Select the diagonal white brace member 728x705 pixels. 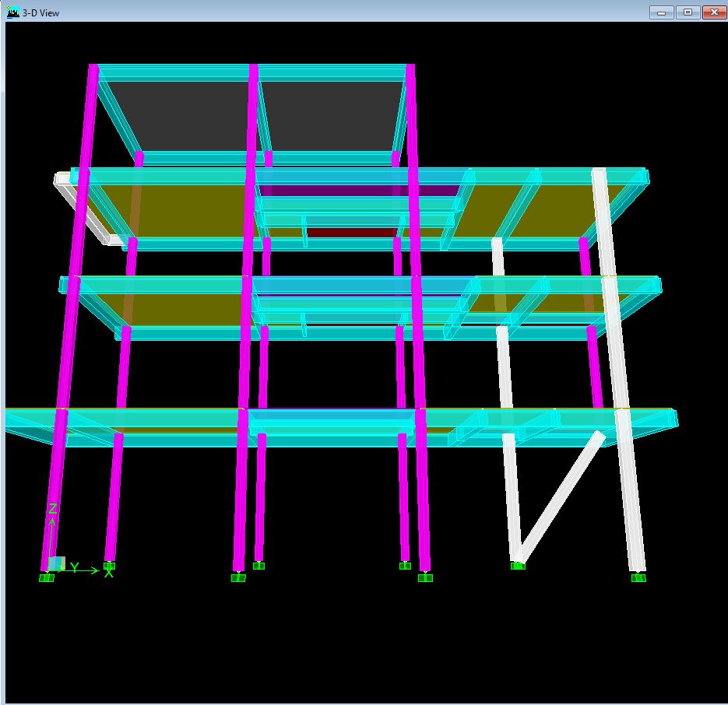click(562, 496)
